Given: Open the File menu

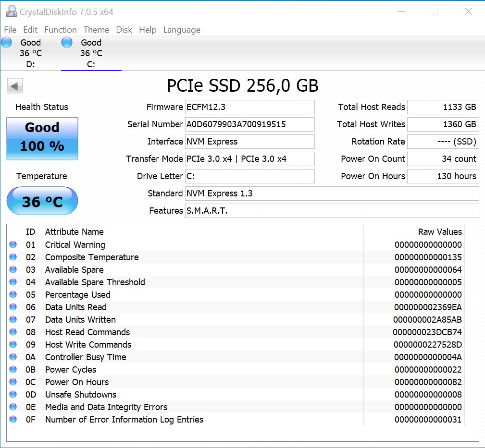Looking at the screenshot, I should pos(10,30).
